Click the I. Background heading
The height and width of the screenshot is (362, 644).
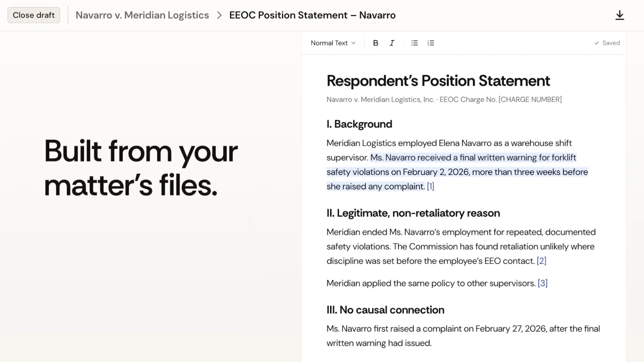point(359,124)
